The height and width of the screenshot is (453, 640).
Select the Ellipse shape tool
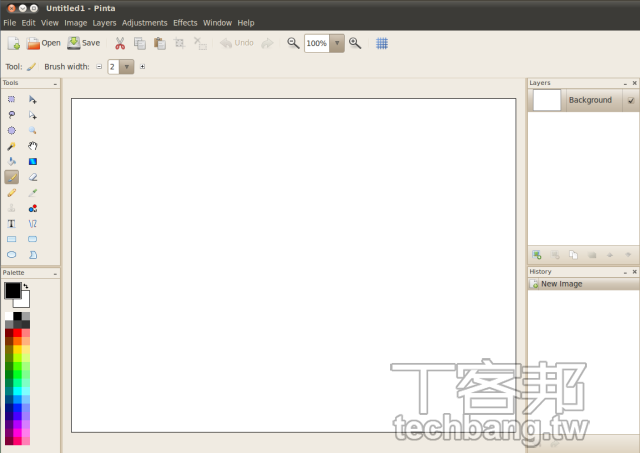[11, 255]
